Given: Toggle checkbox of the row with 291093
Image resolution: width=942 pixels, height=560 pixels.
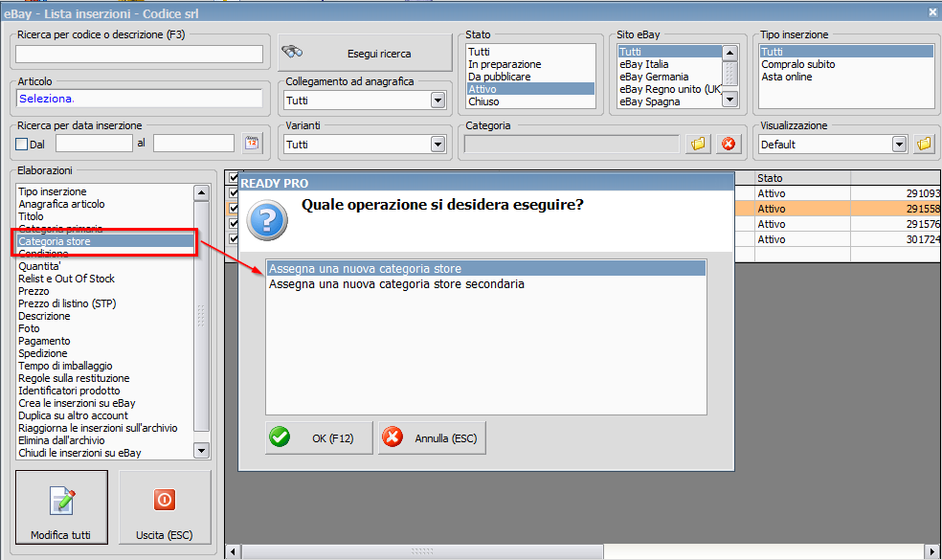Looking at the screenshot, I should 234,192.
